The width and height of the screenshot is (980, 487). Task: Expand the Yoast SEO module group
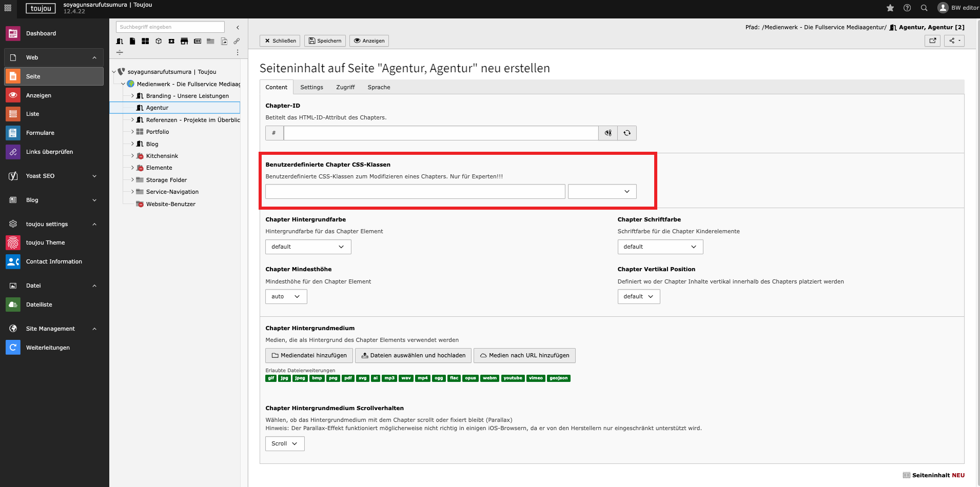(x=94, y=176)
